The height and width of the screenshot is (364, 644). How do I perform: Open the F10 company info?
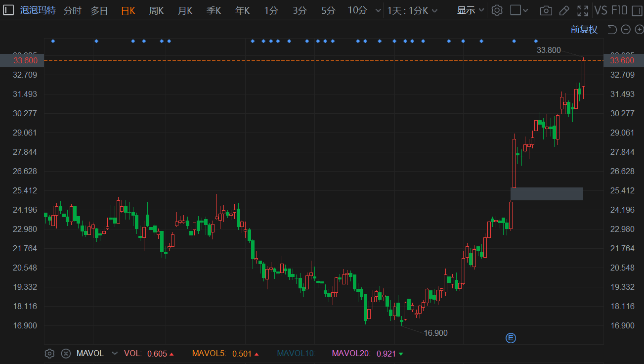click(x=619, y=10)
